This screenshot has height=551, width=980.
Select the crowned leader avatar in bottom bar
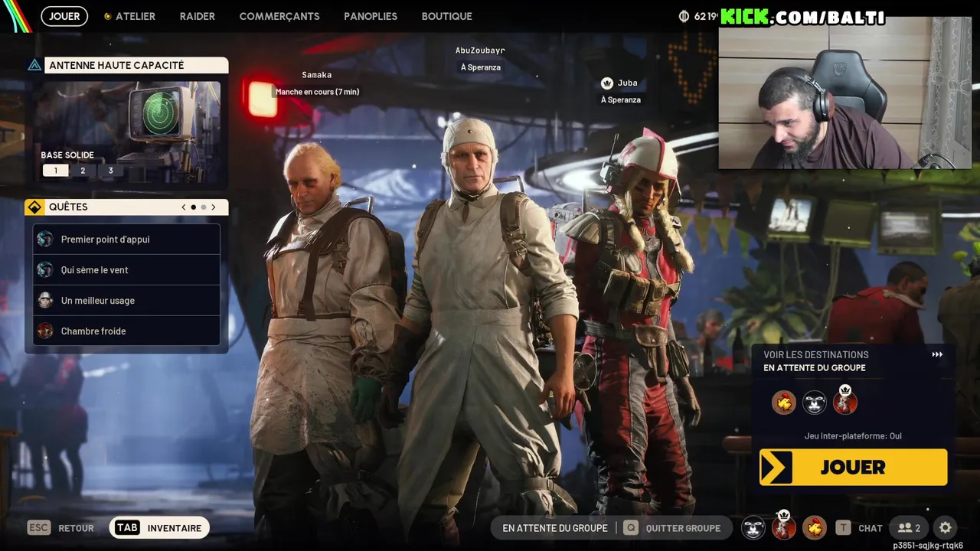pos(784,527)
